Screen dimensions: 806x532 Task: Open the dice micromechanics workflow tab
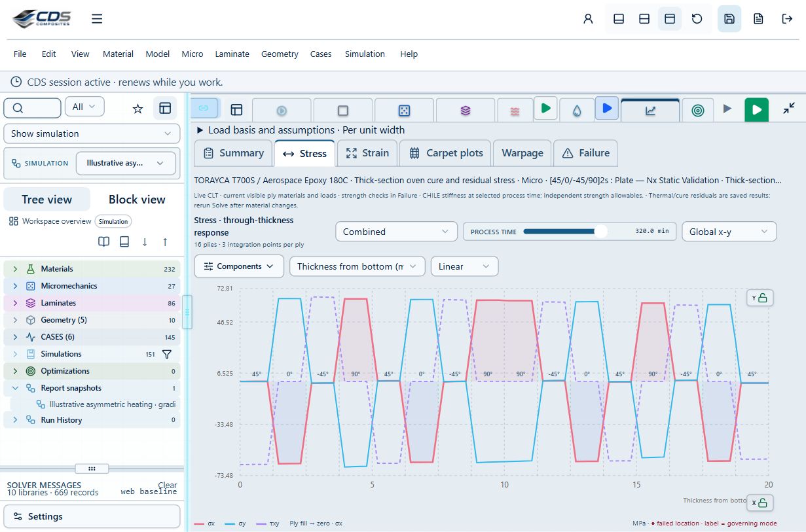pyautogui.click(x=405, y=111)
